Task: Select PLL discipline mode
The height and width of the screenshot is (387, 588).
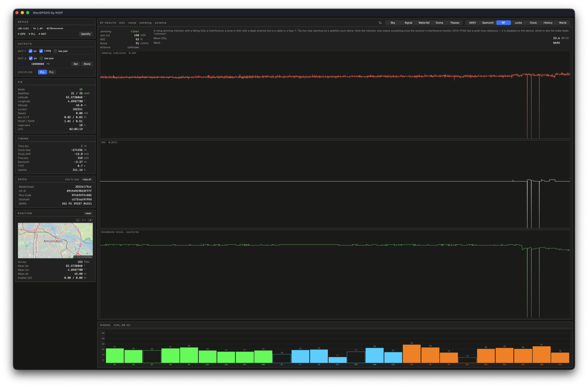Action: coord(42,72)
